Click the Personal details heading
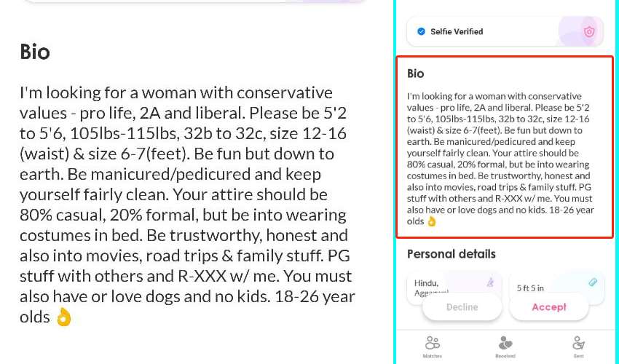 (452, 254)
